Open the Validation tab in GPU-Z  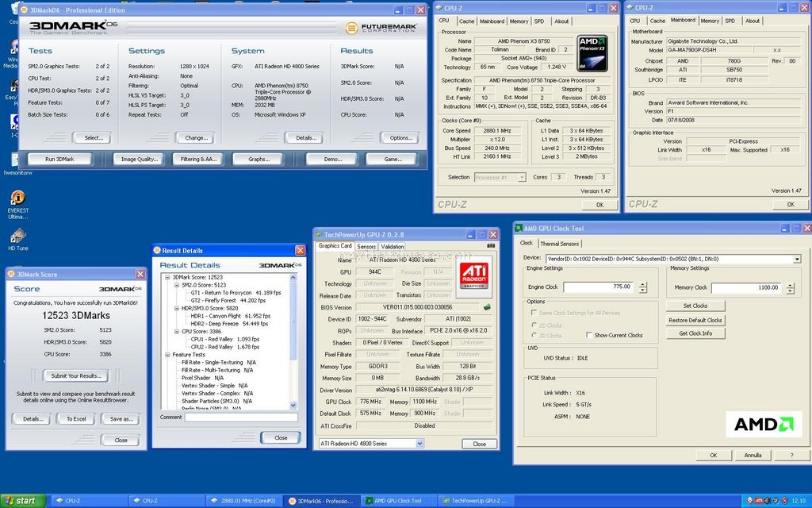click(392, 247)
